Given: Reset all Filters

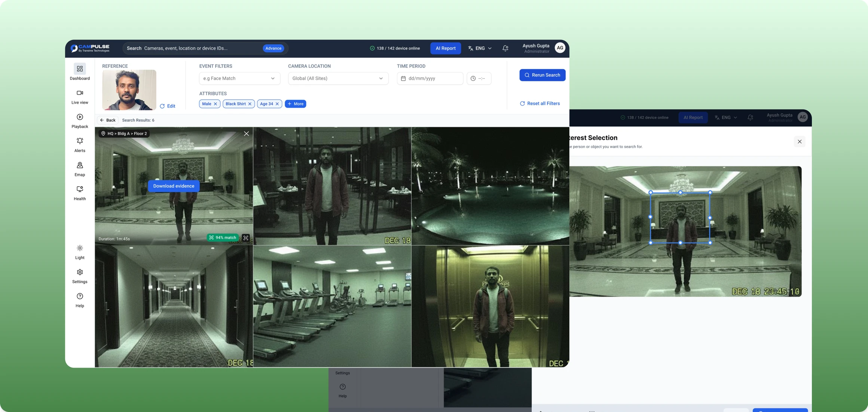Looking at the screenshot, I should [540, 104].
